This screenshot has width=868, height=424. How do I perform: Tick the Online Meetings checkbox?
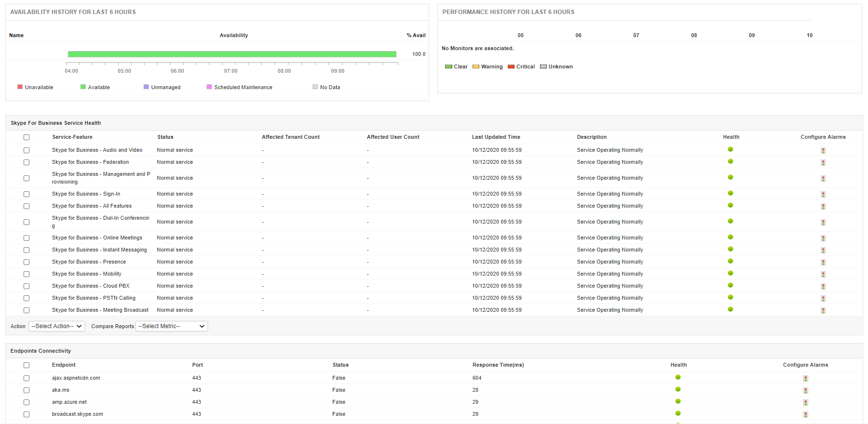(x=26, y=238)
